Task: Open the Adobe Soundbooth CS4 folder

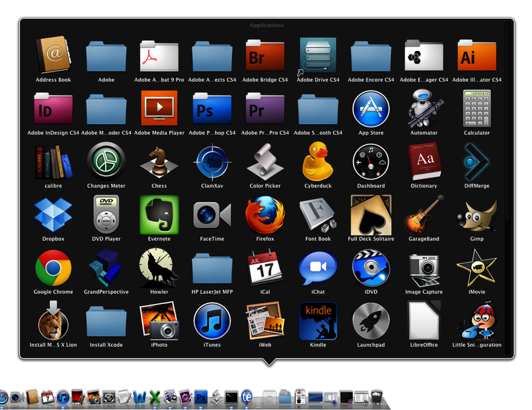Action: pyautogui.click(x=318, y=109)
